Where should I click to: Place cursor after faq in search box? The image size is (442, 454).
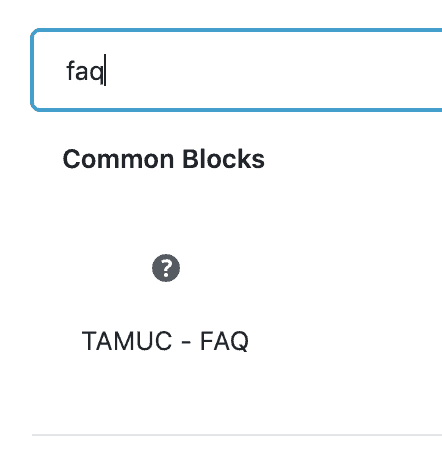tap(105, 70)
